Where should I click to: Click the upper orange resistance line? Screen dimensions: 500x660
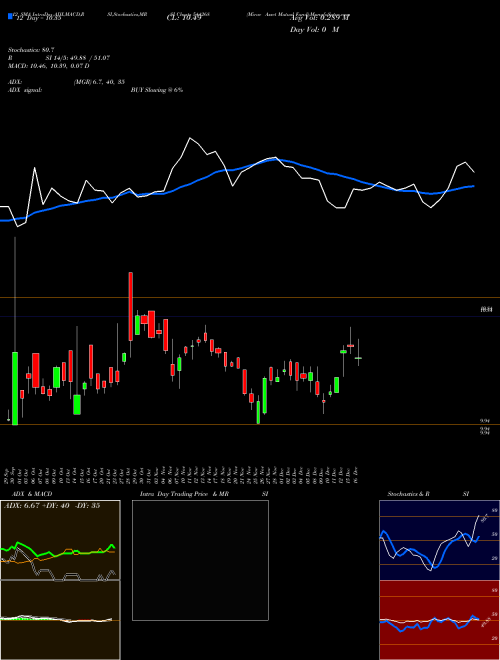[x=250, y=298]
